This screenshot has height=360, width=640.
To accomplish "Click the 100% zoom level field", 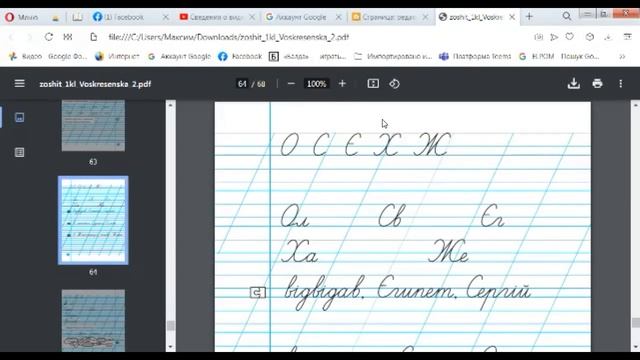I will pyautogui.click(x=316, y=84).
